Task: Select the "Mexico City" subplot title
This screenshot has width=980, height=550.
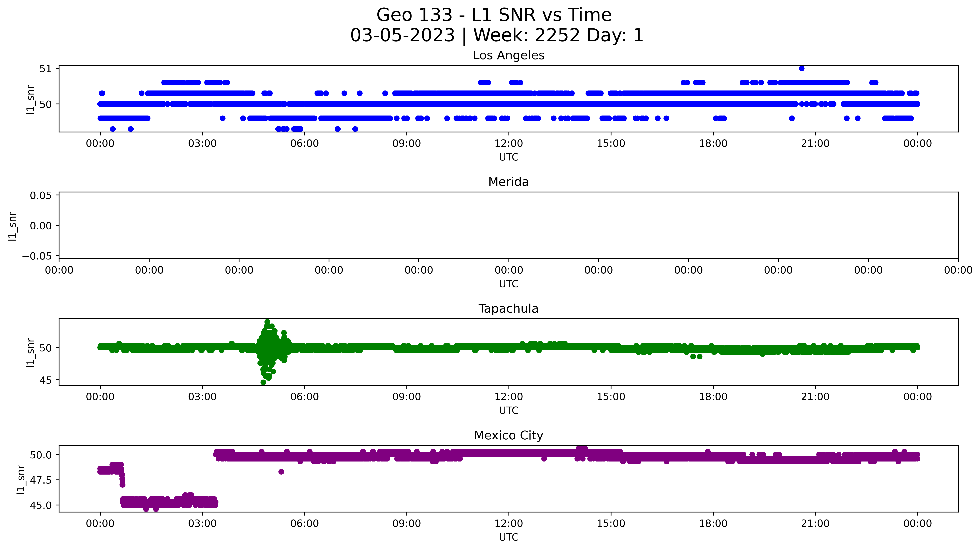Action: (x=509, y=435)
